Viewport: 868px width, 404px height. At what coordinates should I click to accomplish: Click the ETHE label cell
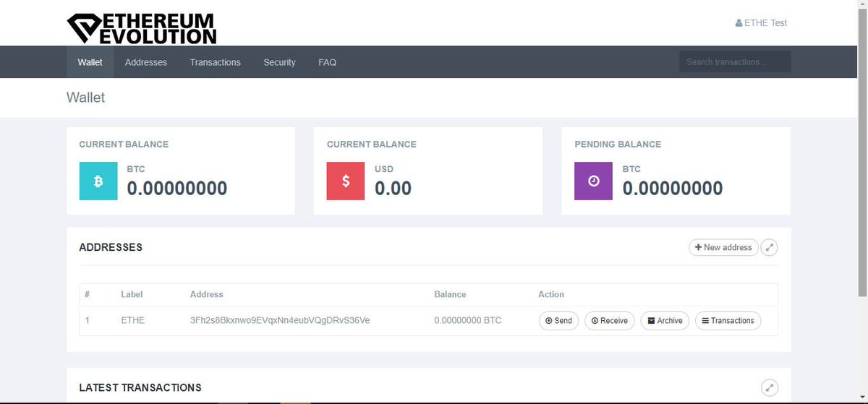133,320
